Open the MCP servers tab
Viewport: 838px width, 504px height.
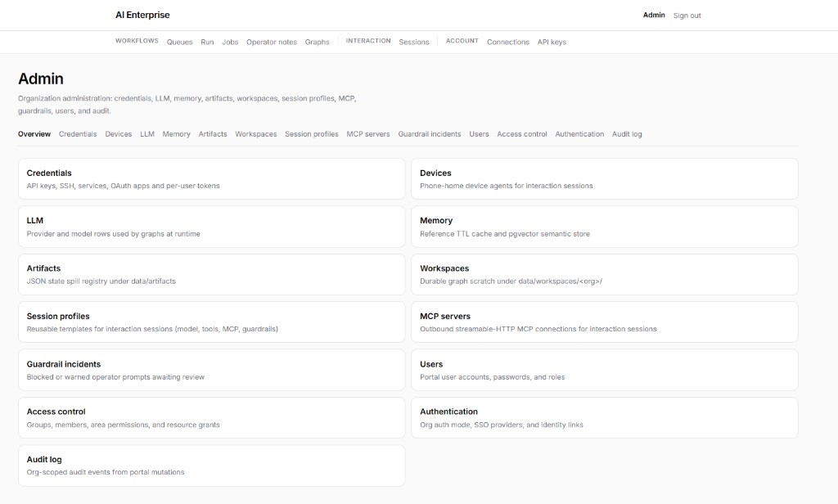coord(368,134)
